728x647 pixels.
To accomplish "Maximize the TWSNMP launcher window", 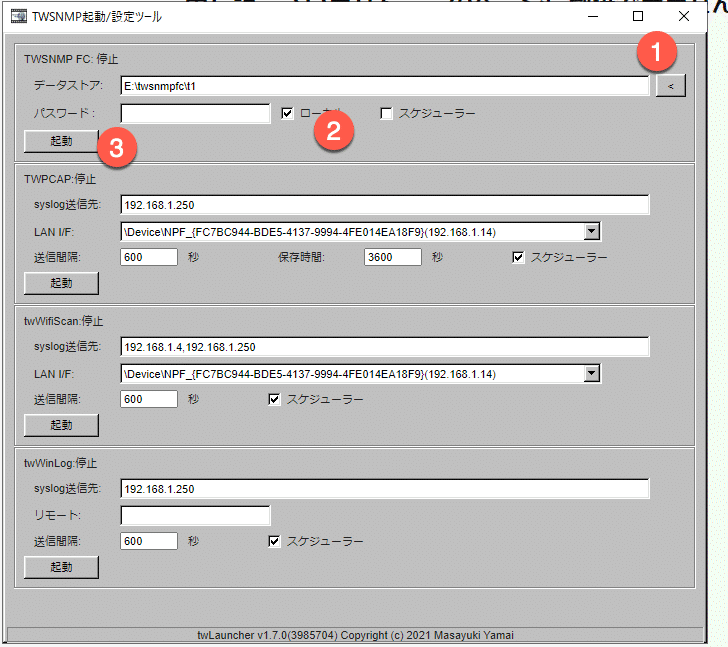I will (x=638, y=17).
